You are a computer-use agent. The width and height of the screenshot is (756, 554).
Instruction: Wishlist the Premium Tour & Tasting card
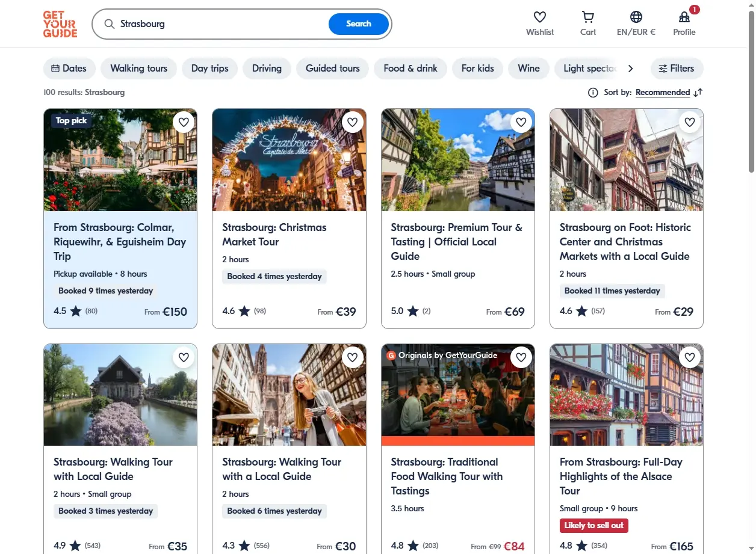pyautogui.click(x=521, y=122)
